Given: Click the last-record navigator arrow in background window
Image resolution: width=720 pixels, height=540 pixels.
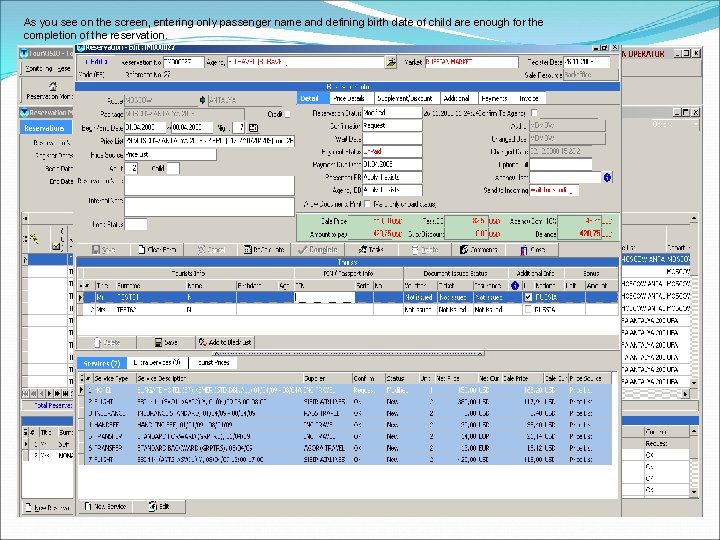Looking at the screenshot, I should (65, 394).
